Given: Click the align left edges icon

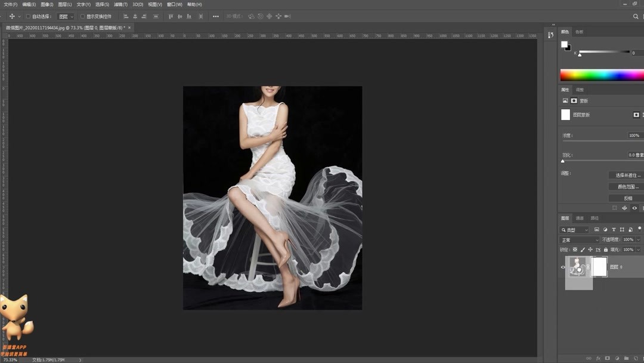Looking at the screenshot, I should coord(126,17).
